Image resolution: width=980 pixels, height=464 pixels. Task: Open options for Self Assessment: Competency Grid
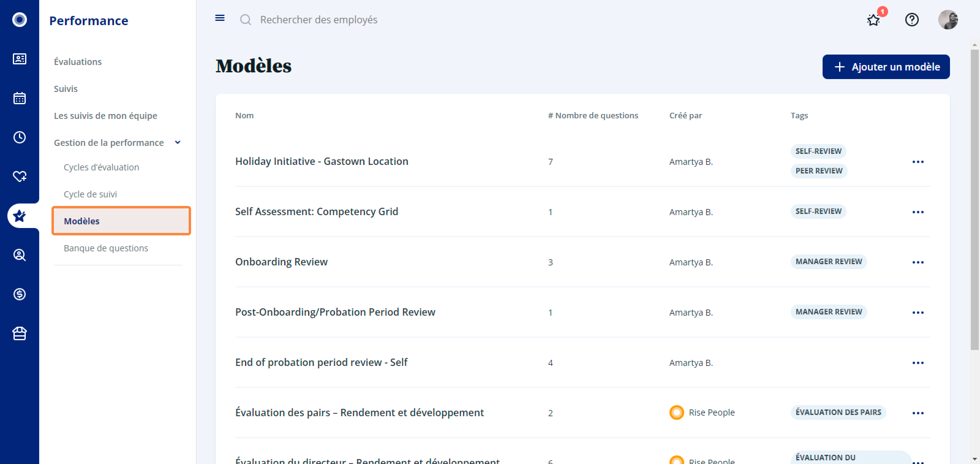(918, 212)
